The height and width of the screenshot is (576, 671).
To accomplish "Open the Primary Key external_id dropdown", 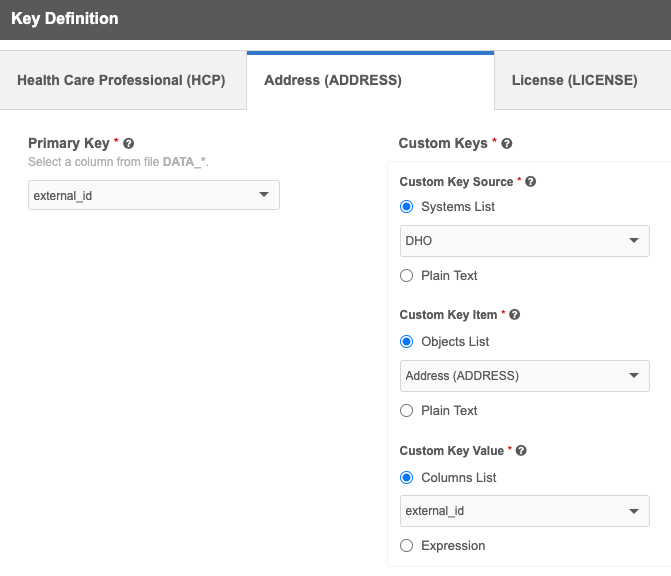I will click(x=153, y=195).
